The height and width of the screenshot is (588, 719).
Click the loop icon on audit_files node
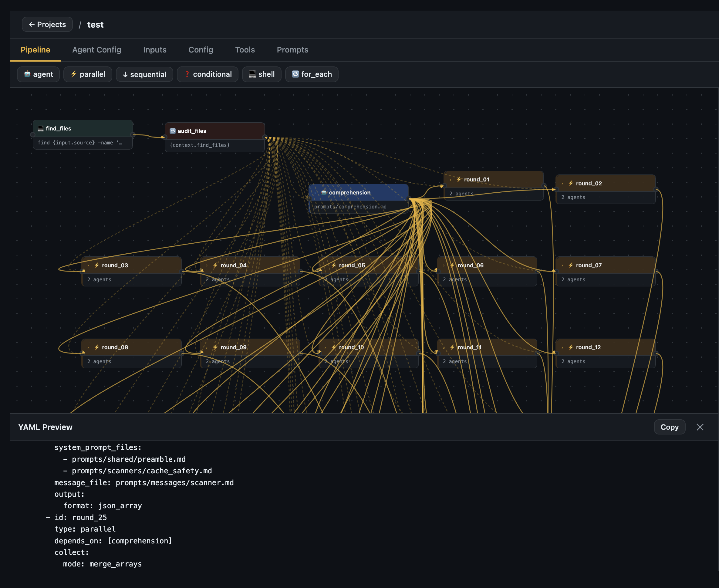coord(172,131)
